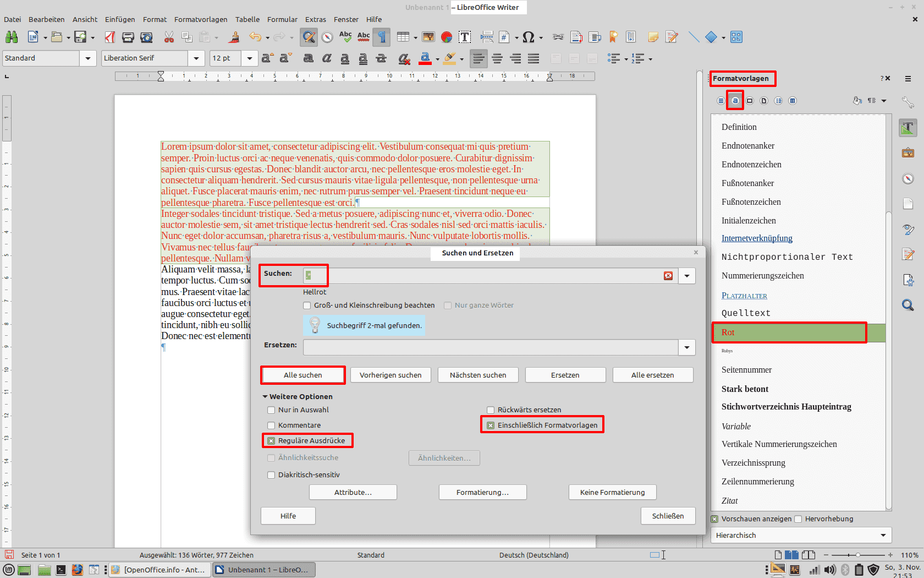Screen dimensions: 924x578
Task: Open the sidebar Gallery deck icon
Action: [x=908, y=153]
